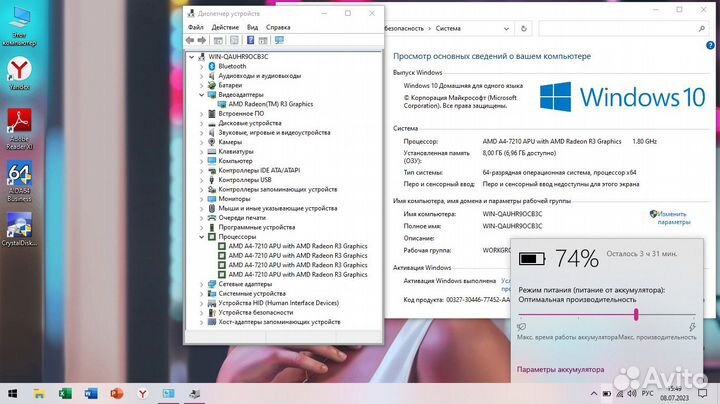Viewport: 720px width, 404px height.
Task: Expand the Сетевые адаптеры category
Action: (x=201, y=284)
